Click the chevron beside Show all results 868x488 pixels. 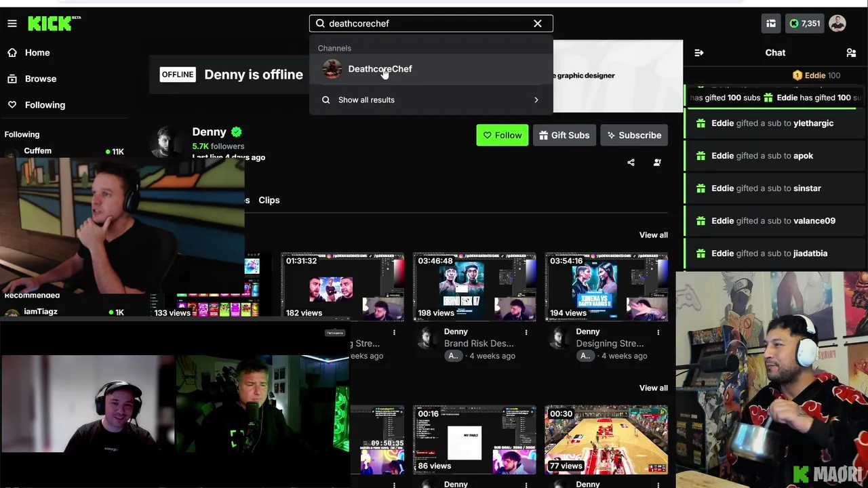[x=536, y=100]
